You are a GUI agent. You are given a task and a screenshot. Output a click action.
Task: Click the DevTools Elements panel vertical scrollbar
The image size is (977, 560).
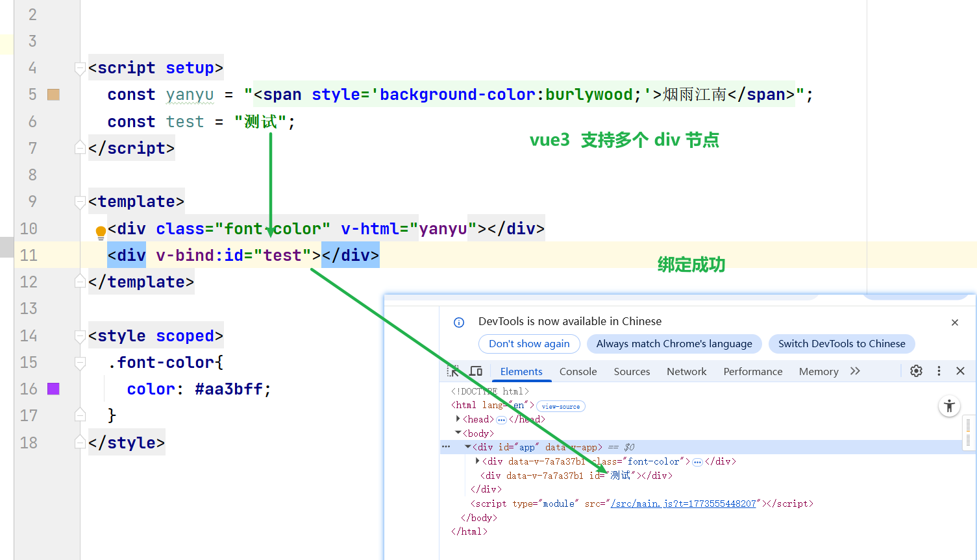click(x=968, y=432)
